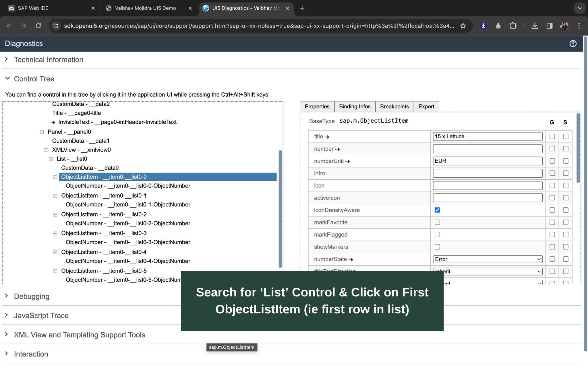Enable the markFavorite property checkbox
Viewport: 588px width, 368px height.
click(437, 222)
